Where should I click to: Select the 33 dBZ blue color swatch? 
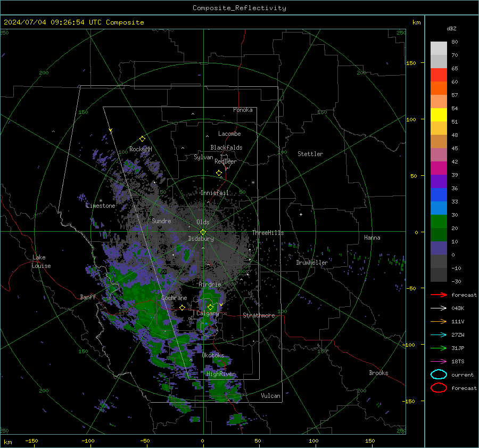pyautogui.click(x=439, y=195)
